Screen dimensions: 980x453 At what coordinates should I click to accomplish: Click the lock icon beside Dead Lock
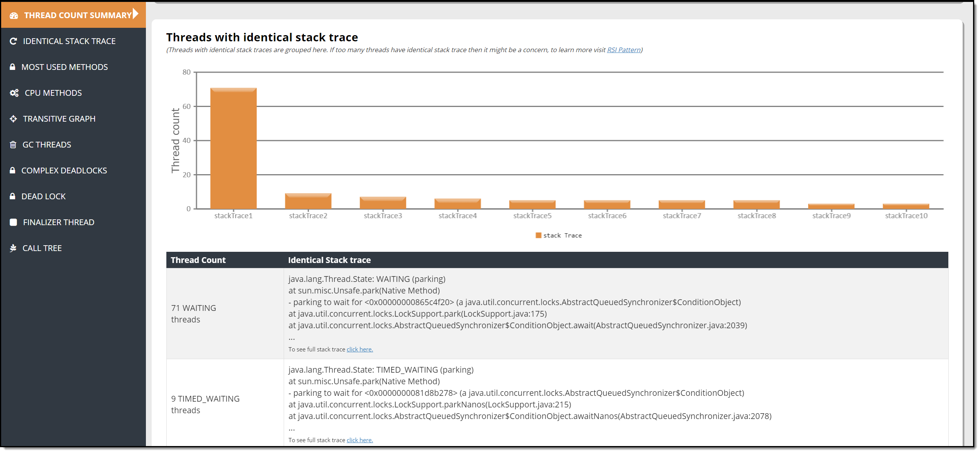click(x=12, y=196)
